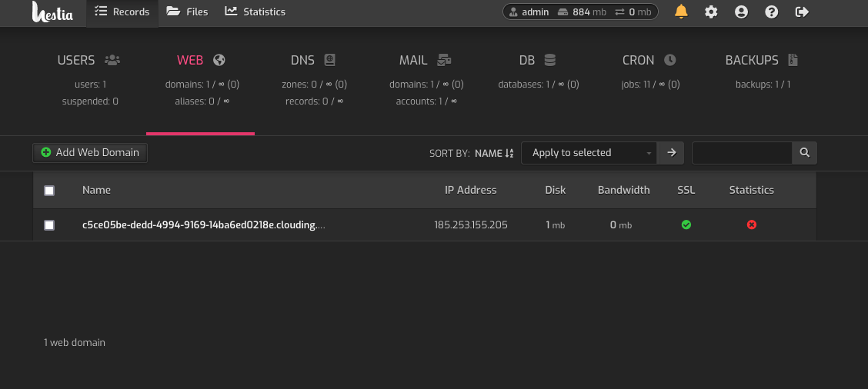Click the log out icon
Image resolution: width=868 pixels, height=389 pixels.
[802, 12]
